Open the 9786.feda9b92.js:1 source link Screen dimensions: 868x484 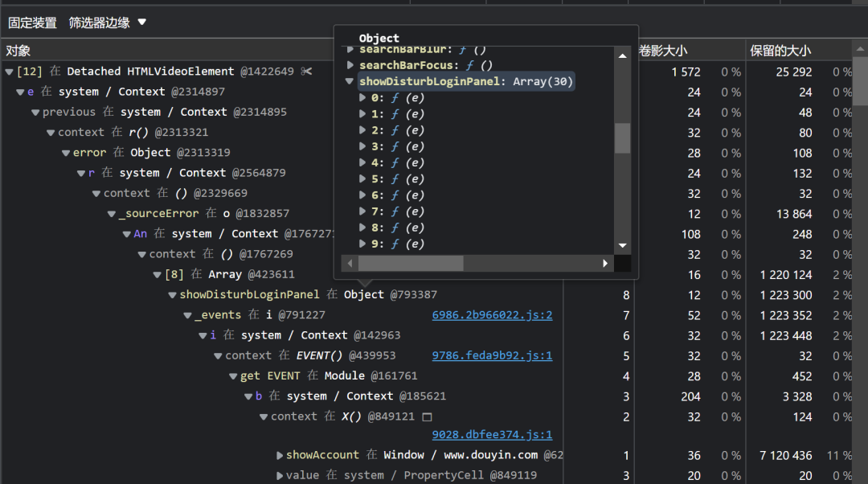click(492, 355)
